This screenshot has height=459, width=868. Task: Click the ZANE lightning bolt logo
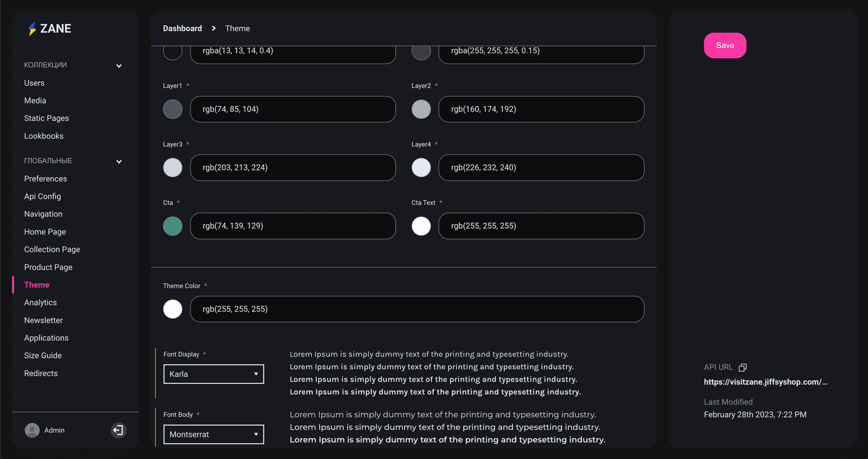[x=32, y=28]
